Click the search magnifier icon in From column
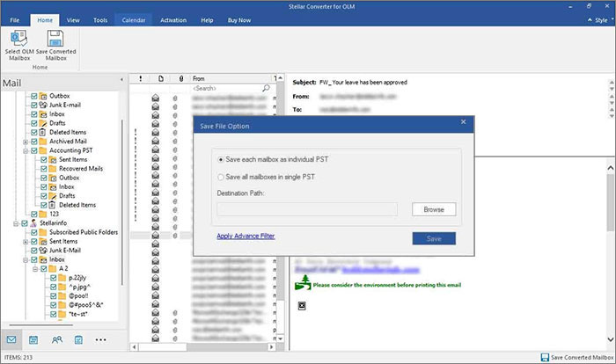Viewport: 616px width, 364px height. click(x=266, y=88)
